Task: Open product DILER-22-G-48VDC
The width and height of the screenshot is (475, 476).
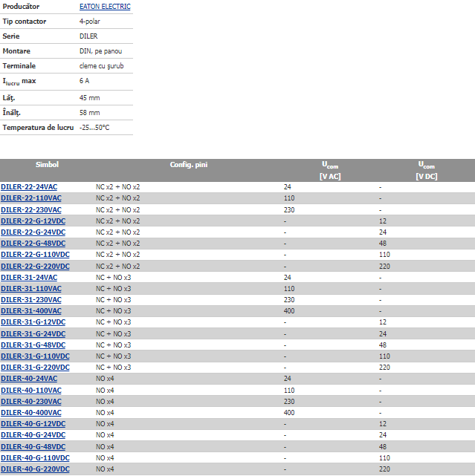Action: point(33,244)
